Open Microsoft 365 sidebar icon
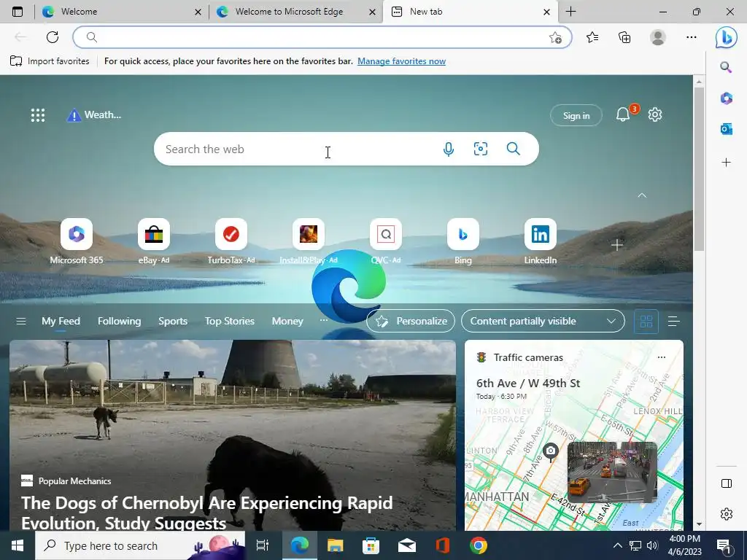The image size is (747, 560). click(x=726, y=98)
